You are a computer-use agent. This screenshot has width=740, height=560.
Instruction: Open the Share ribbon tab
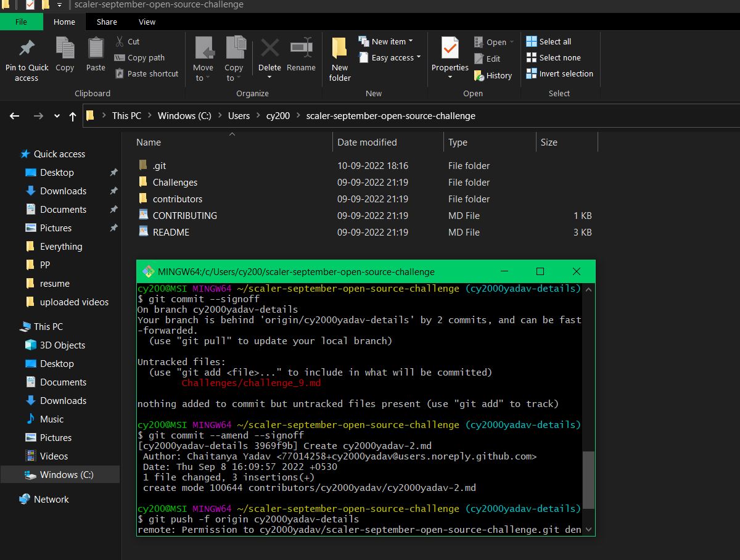pyautogui.click(x=107, y=22)
